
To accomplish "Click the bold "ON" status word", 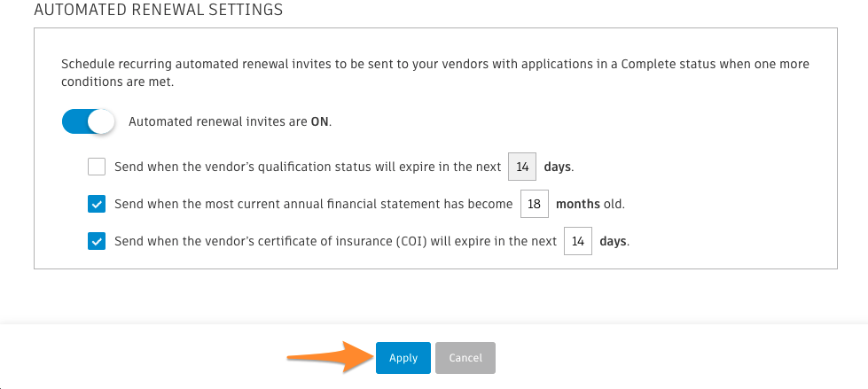I will pos(319,121).
